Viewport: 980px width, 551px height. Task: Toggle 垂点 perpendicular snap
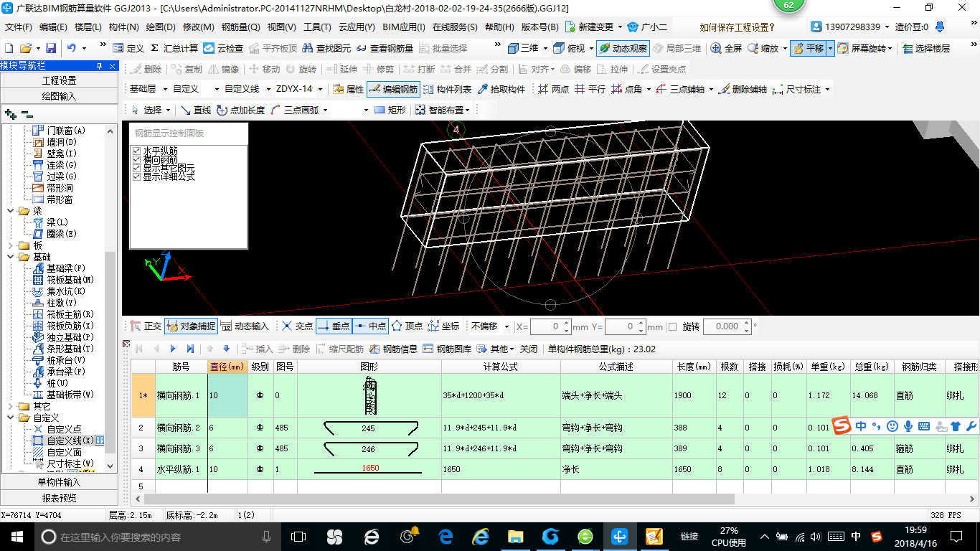334,326
